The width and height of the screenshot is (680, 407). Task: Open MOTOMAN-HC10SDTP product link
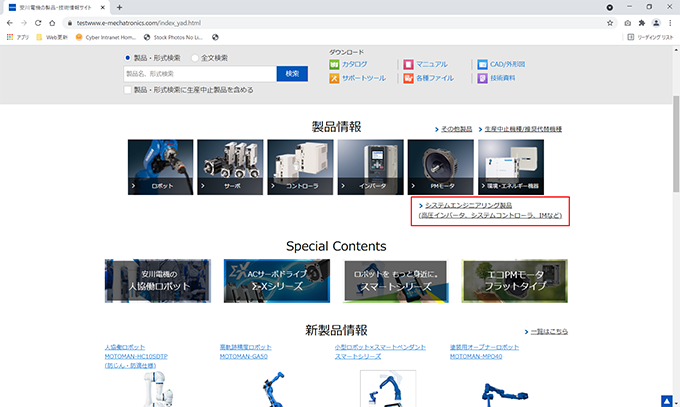[x=136, y=356]
